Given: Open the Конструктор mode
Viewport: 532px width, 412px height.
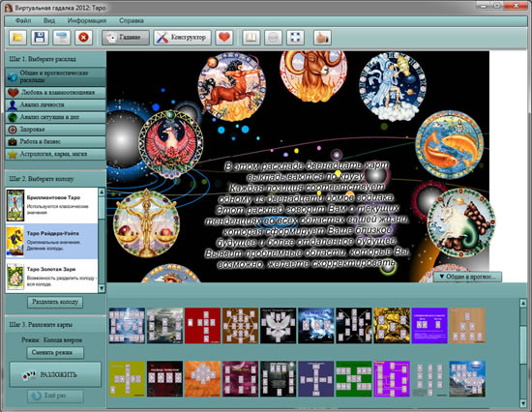Looking at the screenshot, I should tap(182, 38).
